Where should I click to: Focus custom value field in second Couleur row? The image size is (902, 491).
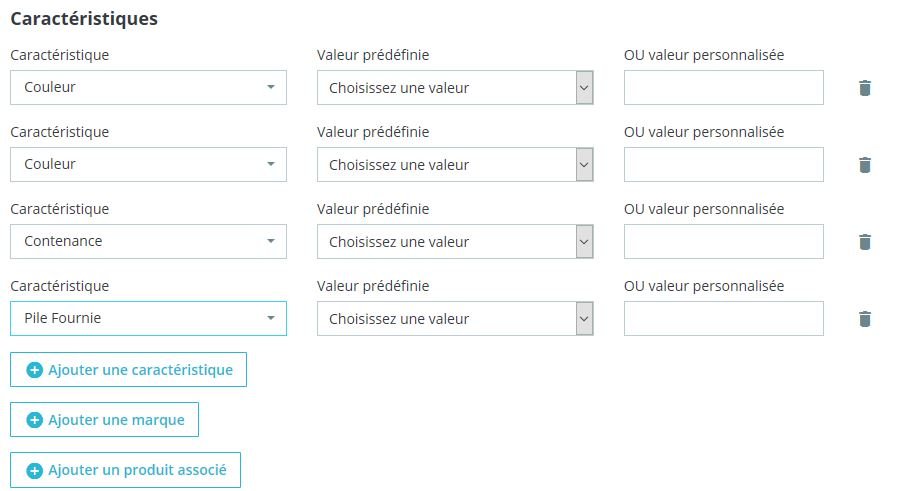pos(723,165)
